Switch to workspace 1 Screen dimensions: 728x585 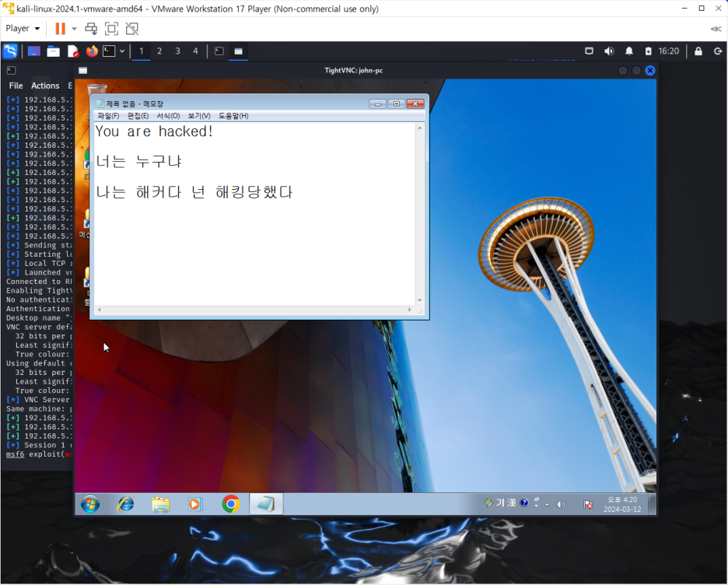(x=141, y=51)
